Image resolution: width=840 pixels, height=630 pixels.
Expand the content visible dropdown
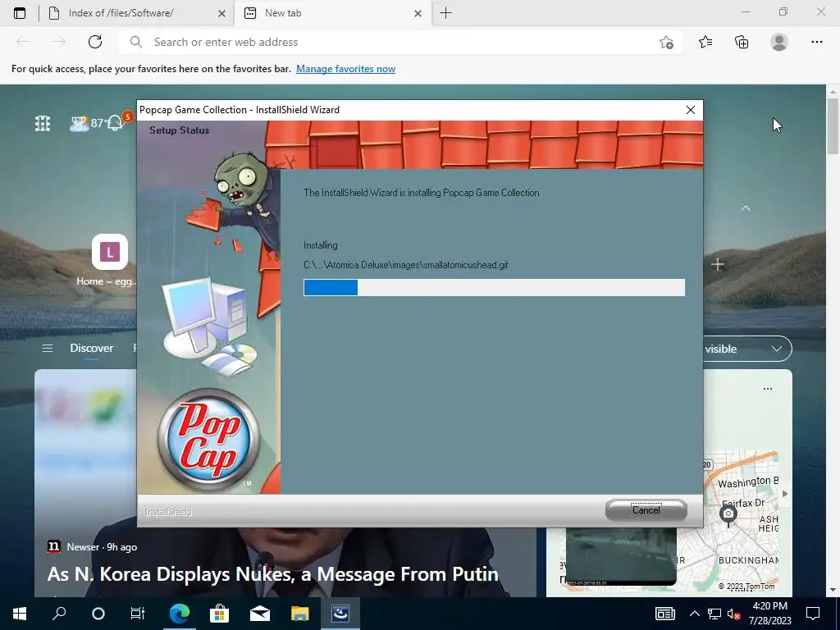(x=748, y=349)
